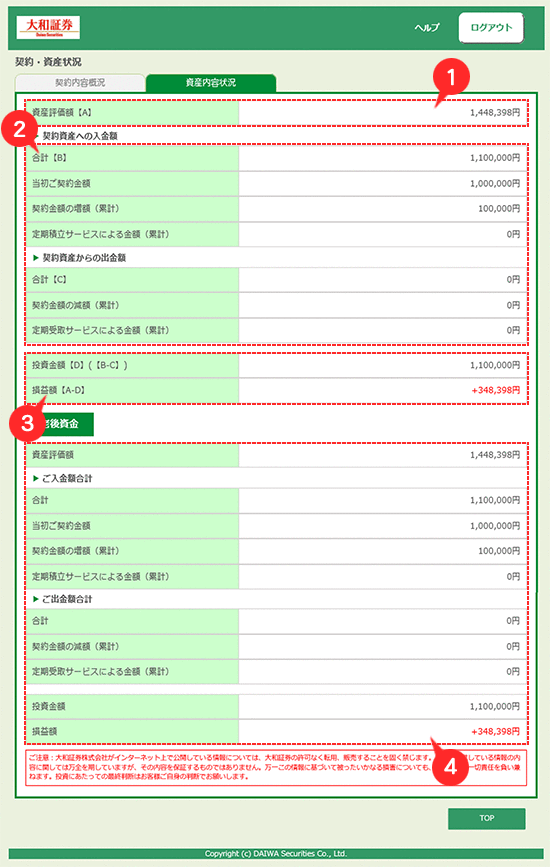Click the red ご注意 disclaimer notice

coord(276,767)
